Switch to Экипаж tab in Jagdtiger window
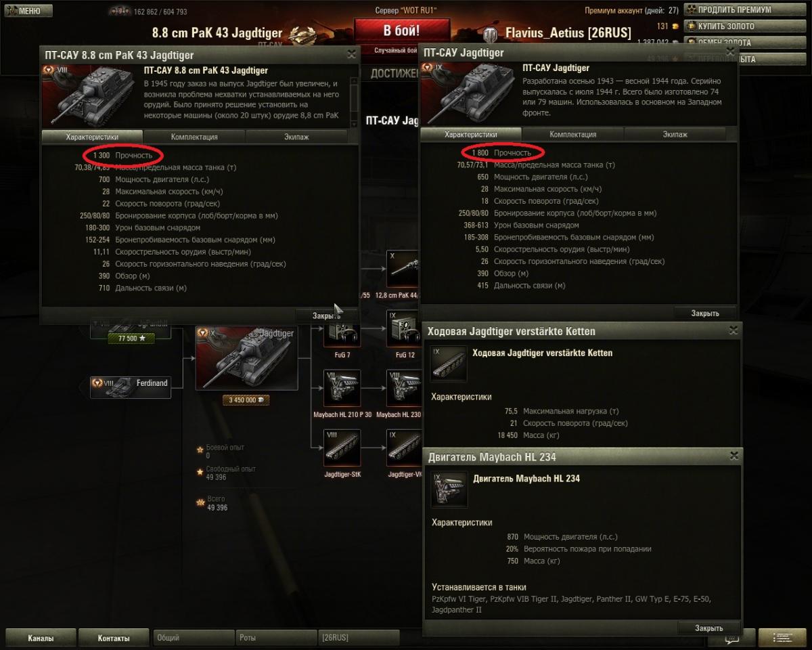 [x=675, y=135]
